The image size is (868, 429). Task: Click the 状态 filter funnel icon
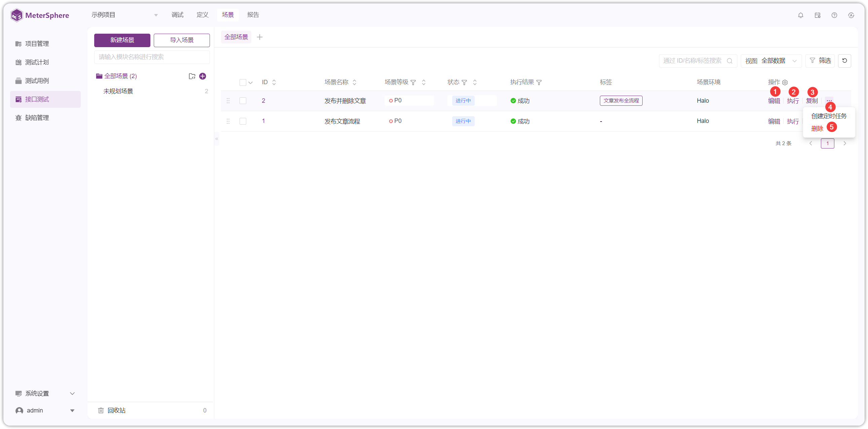(x=464, y=82)
